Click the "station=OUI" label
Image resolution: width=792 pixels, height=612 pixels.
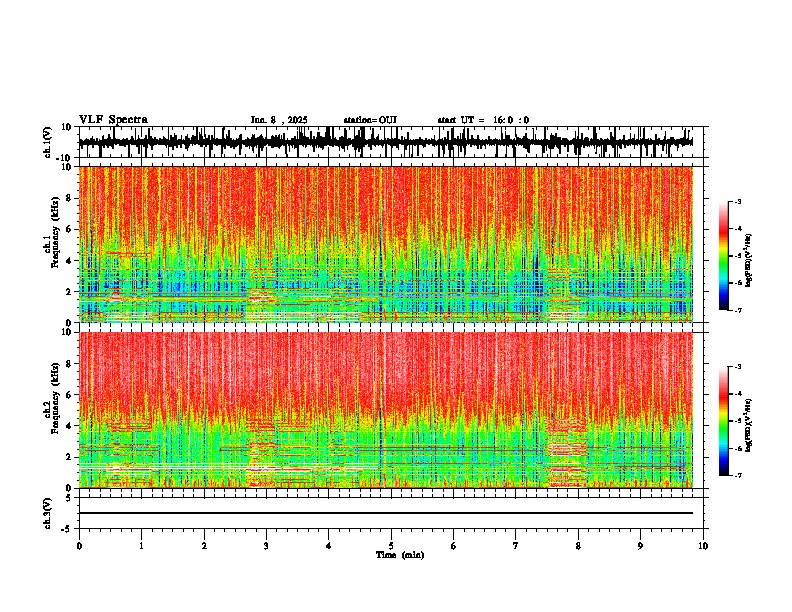[370, 120]
